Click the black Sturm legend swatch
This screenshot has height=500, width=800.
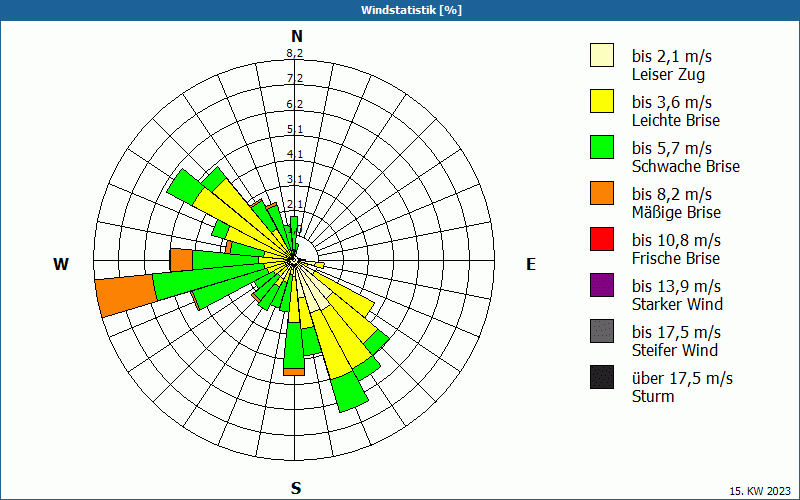602,377
